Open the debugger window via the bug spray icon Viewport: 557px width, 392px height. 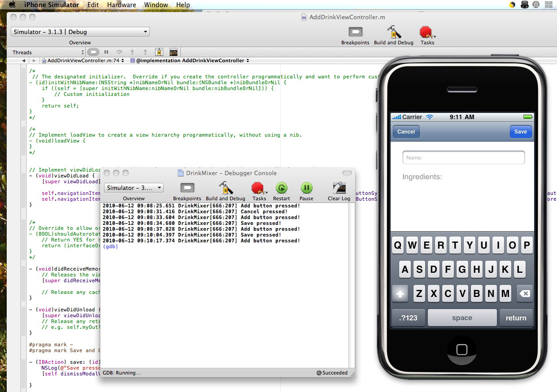tap(159, 52)
